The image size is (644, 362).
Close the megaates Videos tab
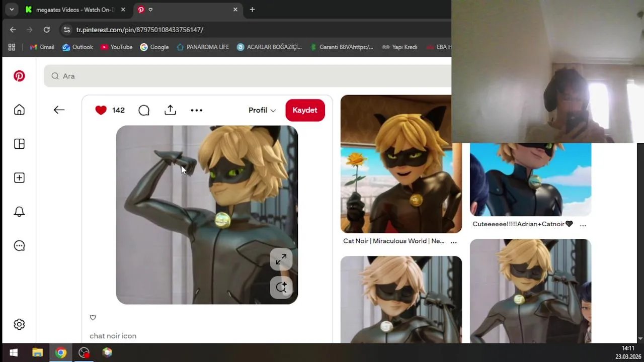(123, 10)
